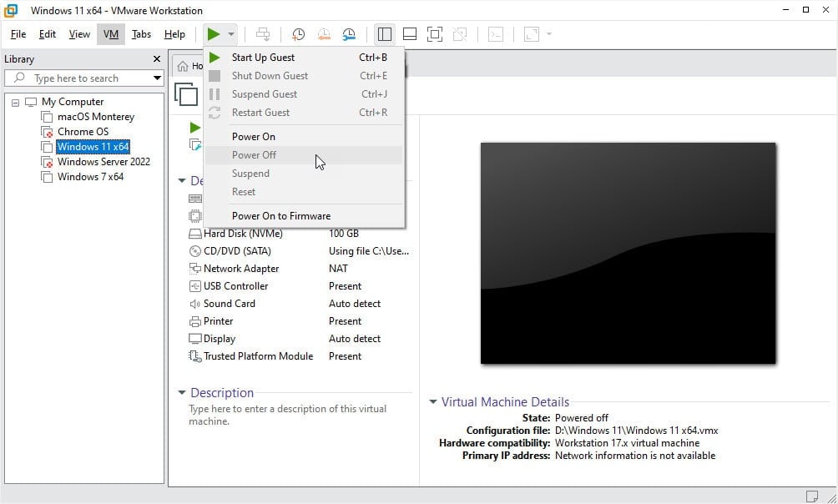
Task: Select Windows 7 x64 virtual machine
Action: (90, 176)
